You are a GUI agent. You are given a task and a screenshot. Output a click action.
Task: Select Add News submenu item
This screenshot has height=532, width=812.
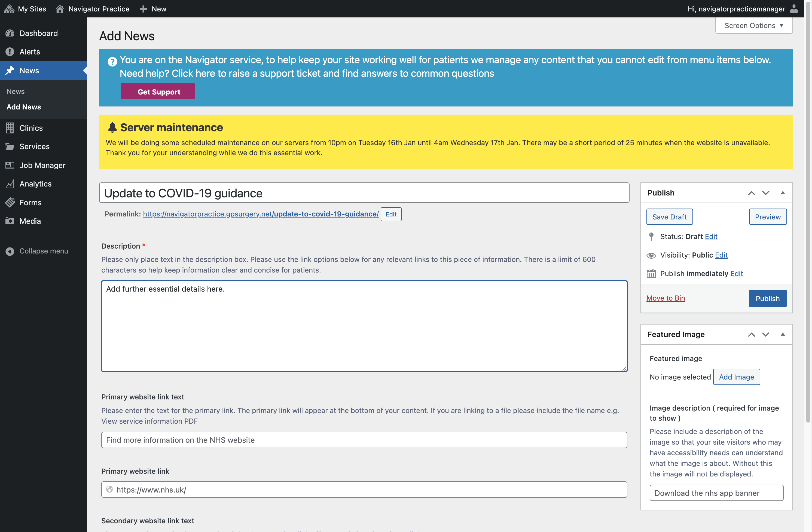click(x=24, y=107)
